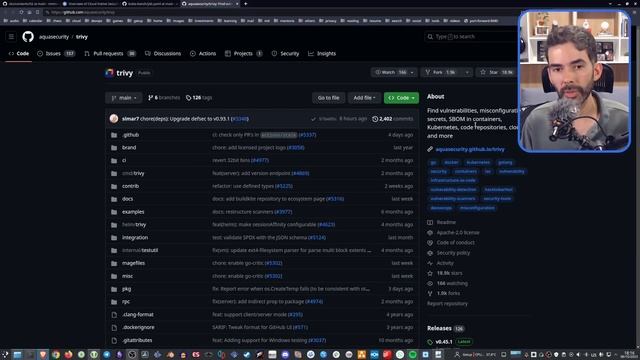640x360 pixels.
Task: Open the Security tab
Action: click(x=285, y=53)
